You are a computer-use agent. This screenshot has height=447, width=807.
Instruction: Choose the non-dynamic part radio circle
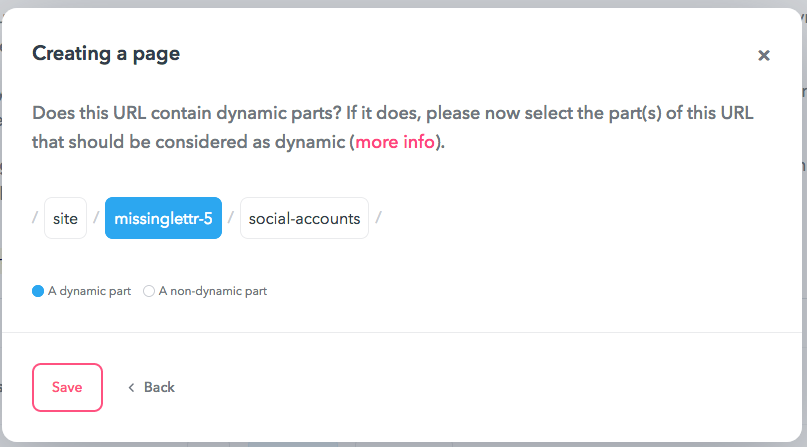pos(149,291)
